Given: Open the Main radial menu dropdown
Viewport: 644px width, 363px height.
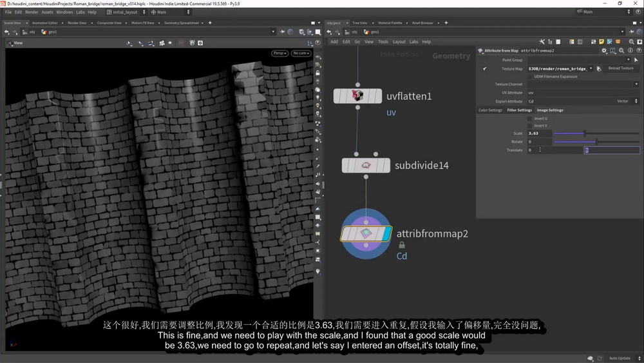Looking at the screenshot, I should pos(171,12).
